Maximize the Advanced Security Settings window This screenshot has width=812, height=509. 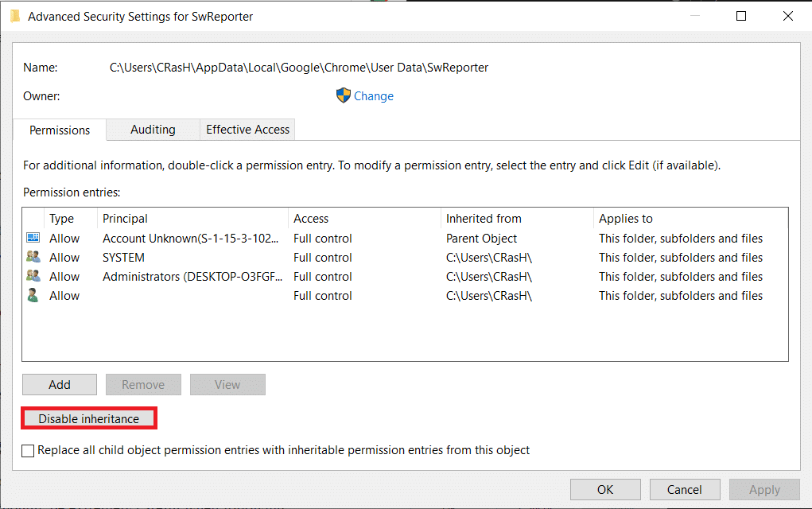(741, 16)
